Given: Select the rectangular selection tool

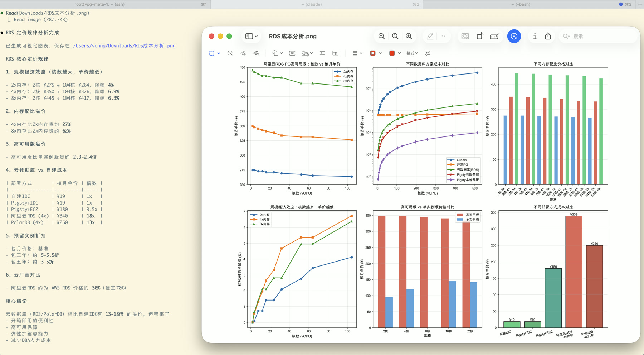Looking at the screenshot, I should point(212,53).
